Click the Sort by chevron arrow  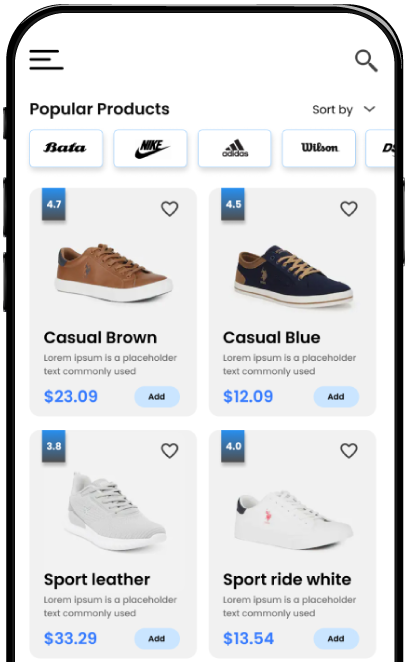(x=369, y=109)
